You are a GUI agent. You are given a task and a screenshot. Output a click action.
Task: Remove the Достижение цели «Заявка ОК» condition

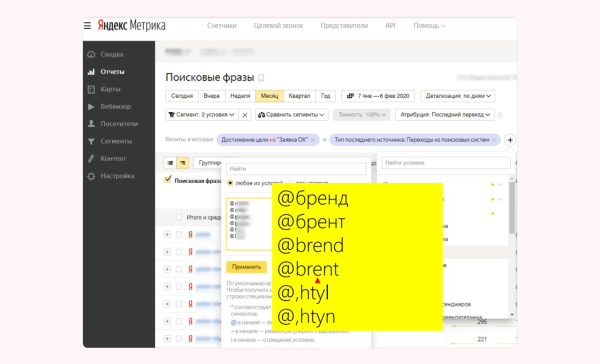[x=313, y=140]
